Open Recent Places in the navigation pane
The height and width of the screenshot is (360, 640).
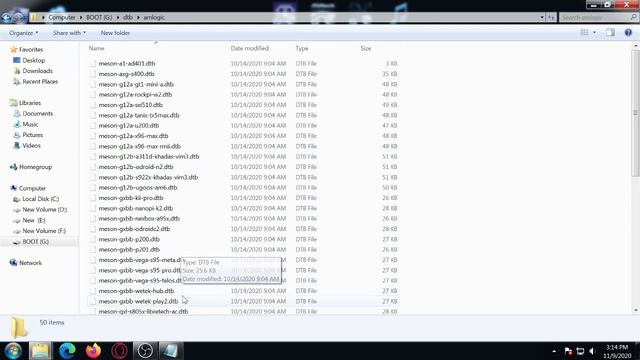tap(40, 81)
